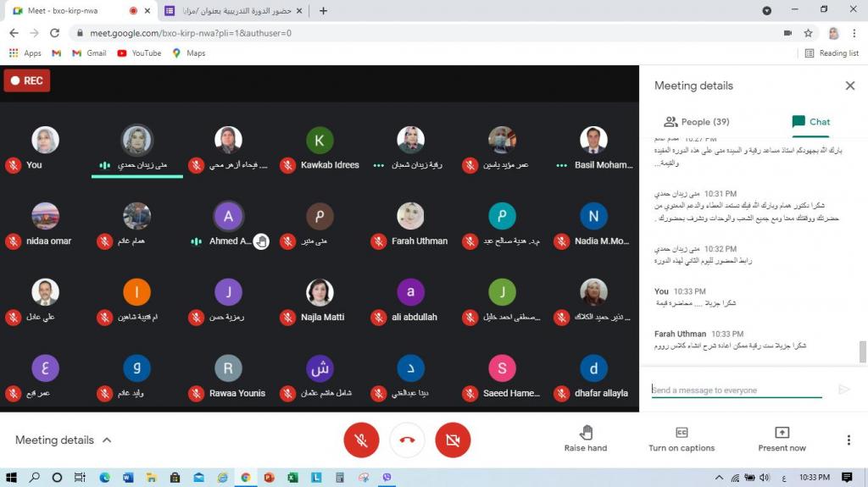The image size is (868, 487).
Task: Click the send message arrow icon
Action: pyautogui.click(x=843, y=390)
